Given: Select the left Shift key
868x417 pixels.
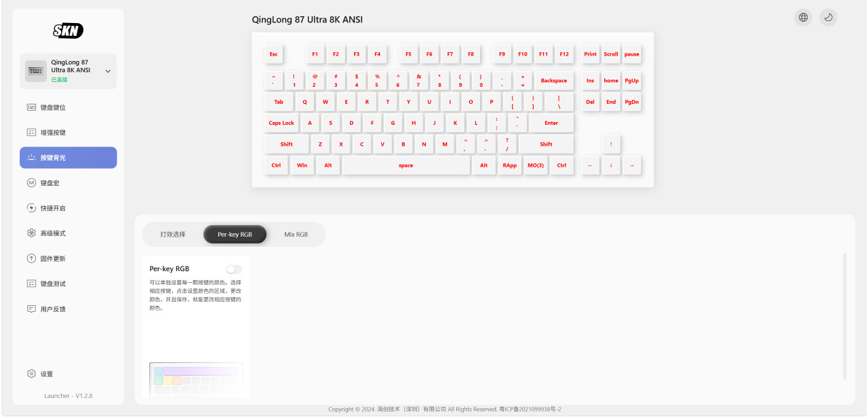Looking at the screenshot, I should (x=287, y=144).
